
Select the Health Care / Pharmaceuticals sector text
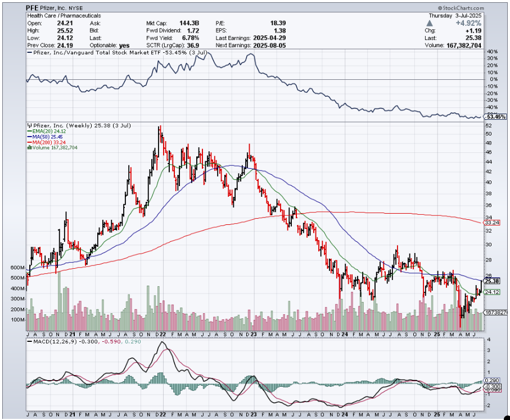pos(64,16)
